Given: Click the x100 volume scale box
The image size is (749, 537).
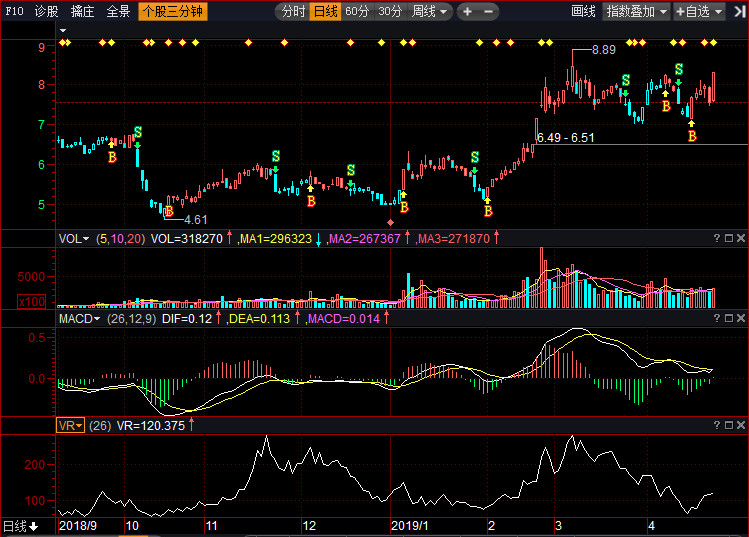Looking at the screenshot, I should [32, 301].
